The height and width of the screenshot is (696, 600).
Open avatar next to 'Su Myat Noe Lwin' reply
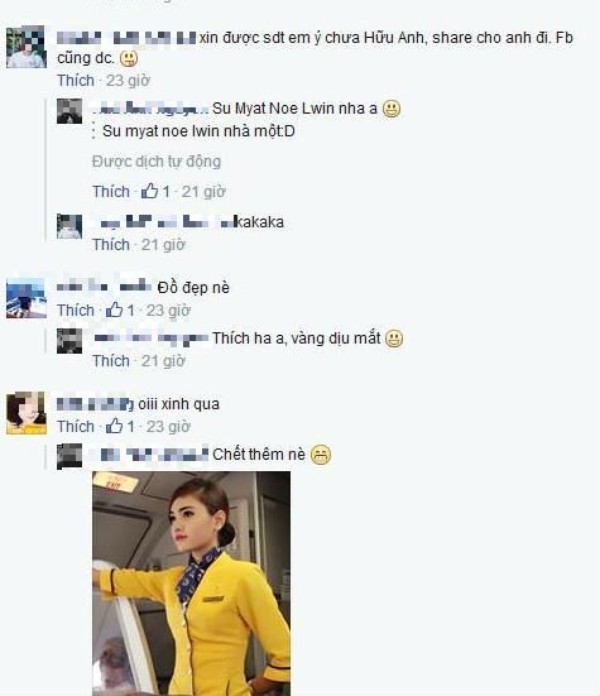tap(70, 111)
